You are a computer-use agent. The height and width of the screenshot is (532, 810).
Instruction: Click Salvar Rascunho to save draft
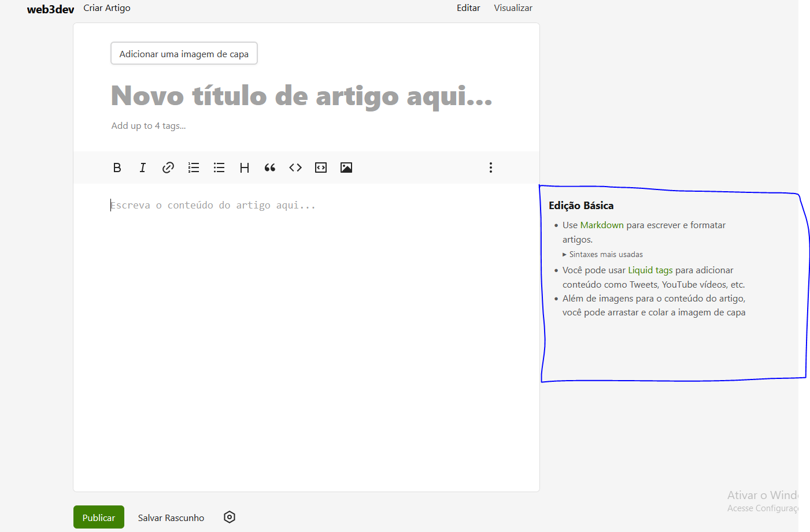click(171, 518)
